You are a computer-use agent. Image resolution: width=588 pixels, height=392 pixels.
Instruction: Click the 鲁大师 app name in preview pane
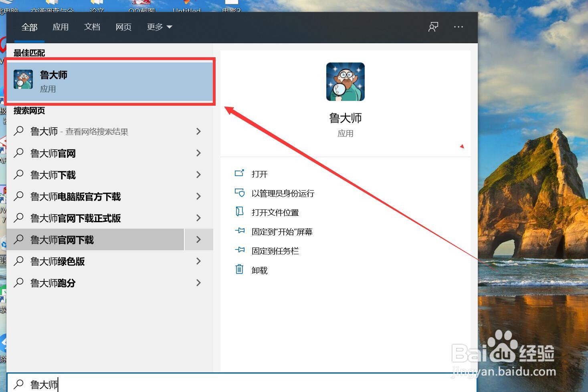(346, 118)
